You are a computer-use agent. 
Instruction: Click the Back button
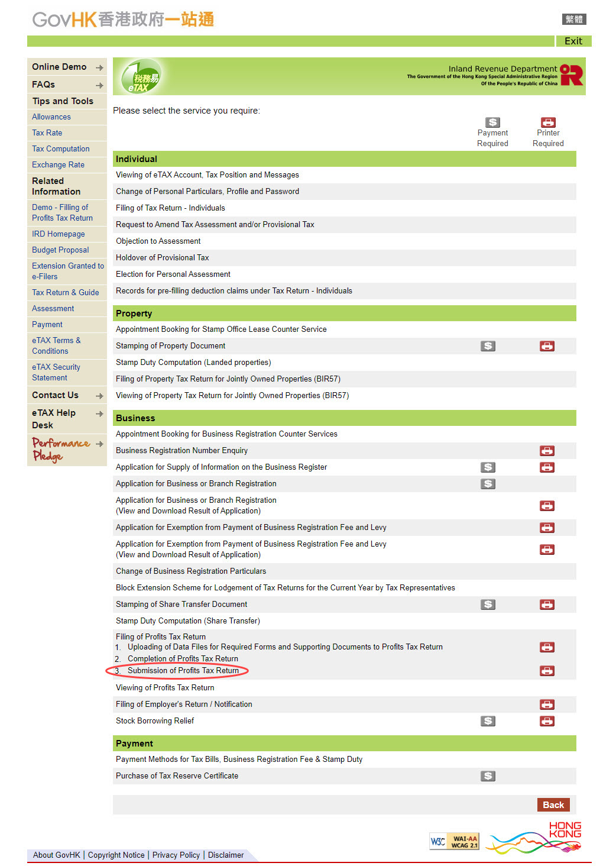pyautogui.click(x=553, y=805)
